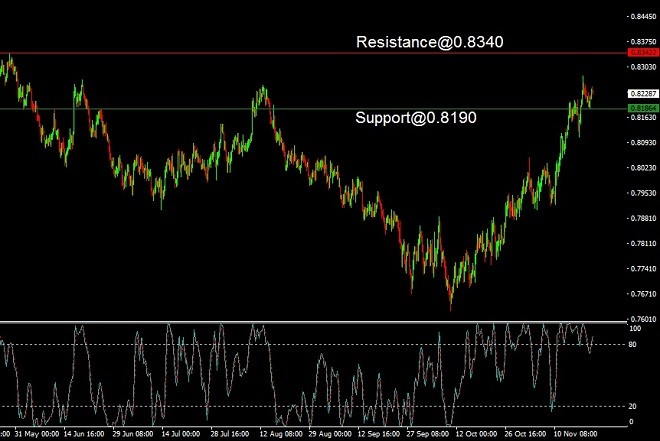Click the 27 Sep 08:00 time label
Image resolution: width=660 pixels, height=441 pixels.
click(x=428, y=433)
